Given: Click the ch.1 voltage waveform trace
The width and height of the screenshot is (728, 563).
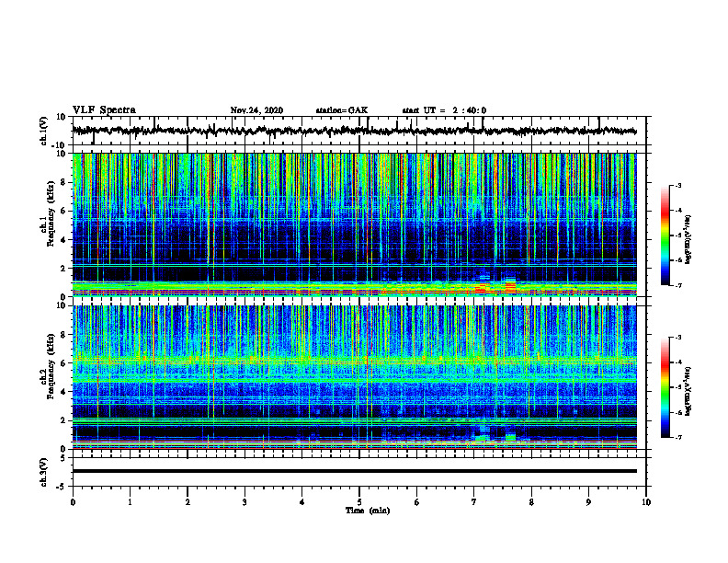Looking at the screenshot, I should tap(354, 131).
